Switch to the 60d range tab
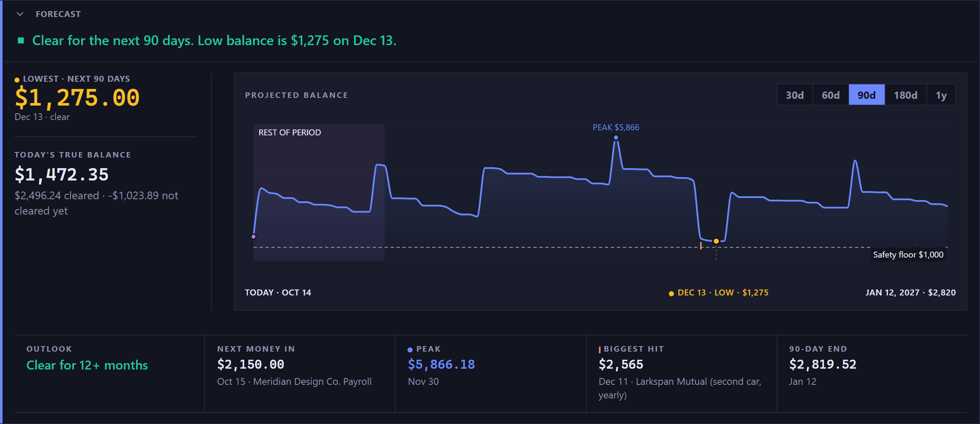Viewport: 980px width, 424px height. pyautogui.click(x=831, y=95)
